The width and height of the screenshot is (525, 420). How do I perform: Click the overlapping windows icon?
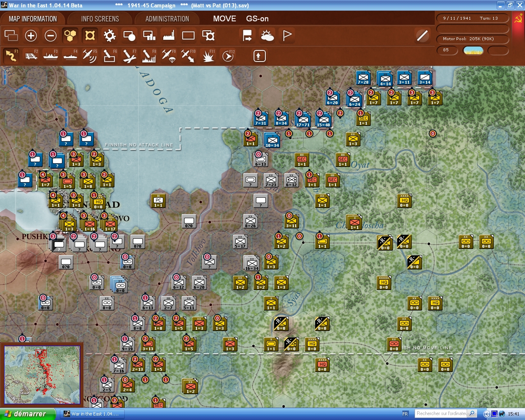tap(11, 36)
